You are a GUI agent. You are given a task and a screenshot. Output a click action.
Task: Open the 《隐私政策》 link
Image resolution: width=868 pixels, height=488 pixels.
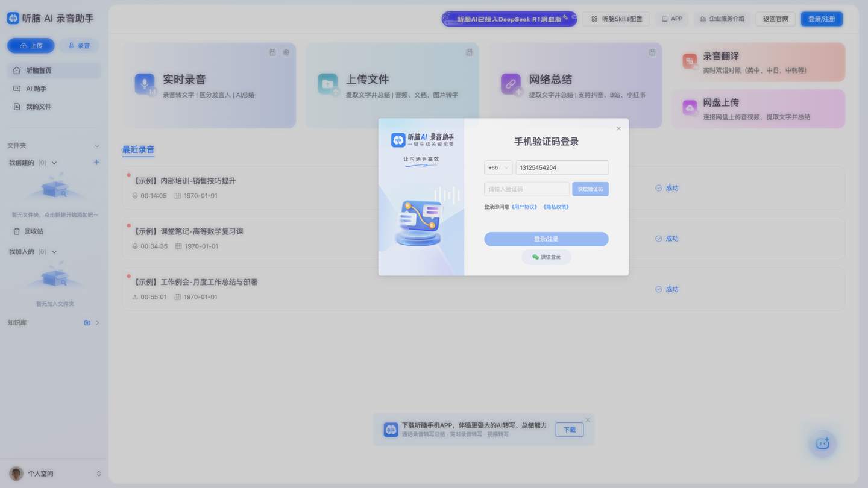pos(556,207)
